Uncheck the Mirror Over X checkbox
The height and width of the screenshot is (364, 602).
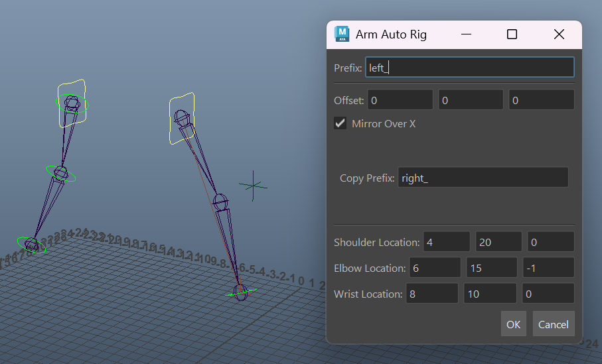(340, 123)
